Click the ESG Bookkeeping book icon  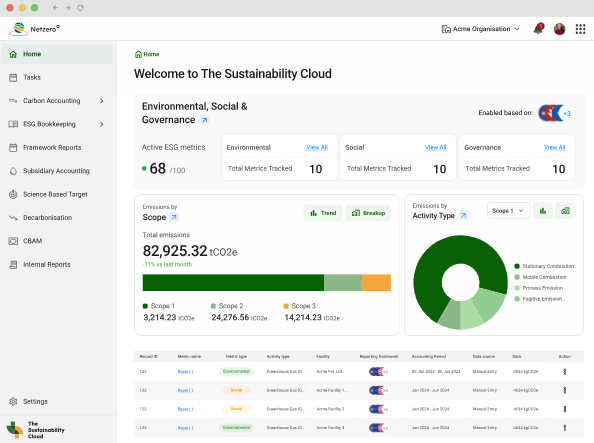(x=13, y=124)
